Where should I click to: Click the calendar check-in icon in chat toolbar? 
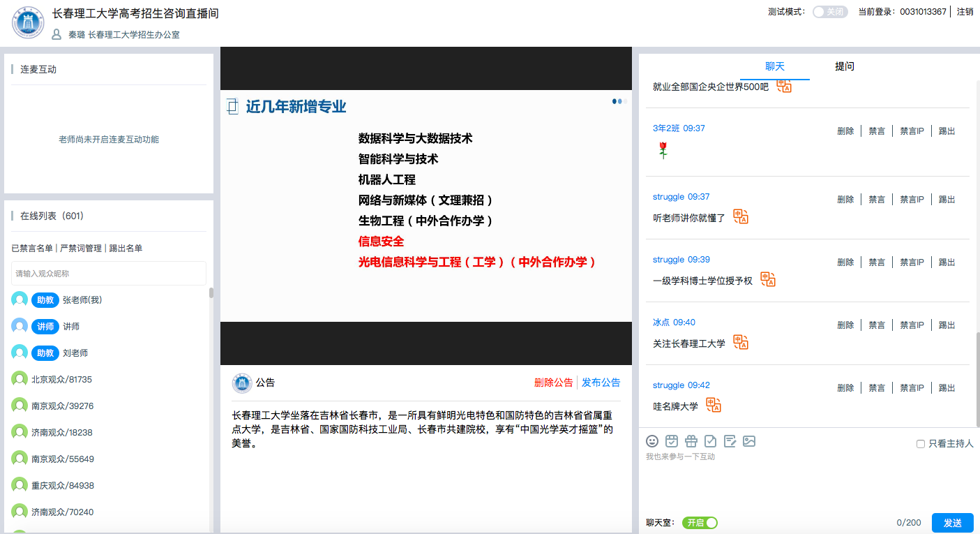[672, 441]
